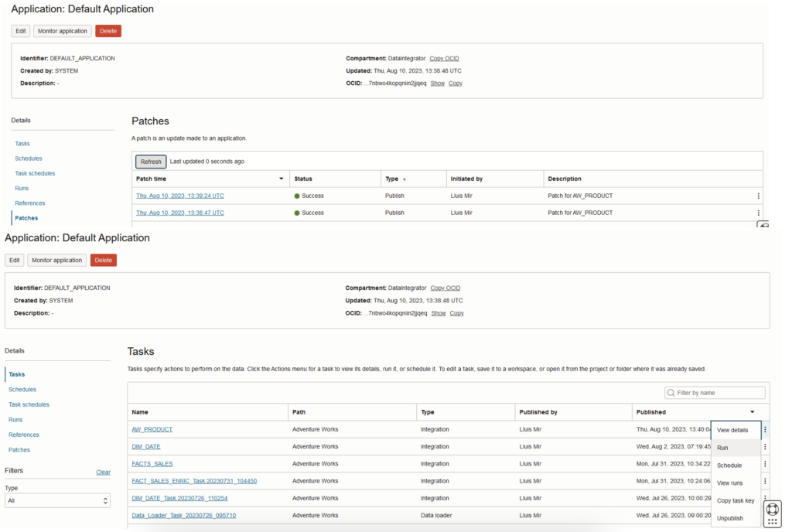Click the Refresh button above the patch list

click(x=150, y=162)
